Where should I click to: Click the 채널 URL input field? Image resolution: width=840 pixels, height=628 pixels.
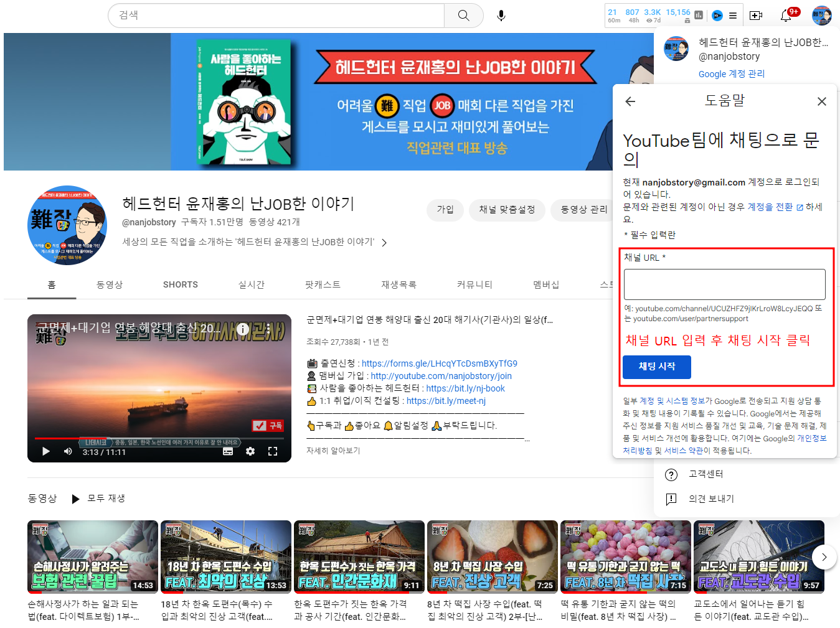[x=725, y=284]
